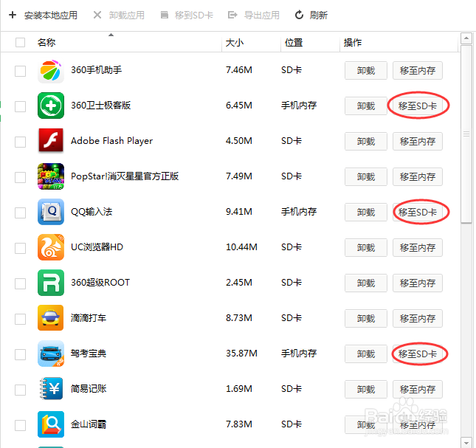The height and width of the screenshot is (448, 476).
Task: Uninstall 360超级ROOT using 卸载
Action: pos(366,283)
